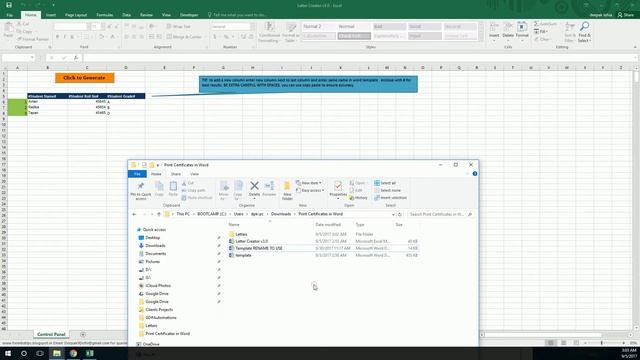Click Invert selection in Explorer ribbon
Screen dimensions: 640x360
[391, 198]
